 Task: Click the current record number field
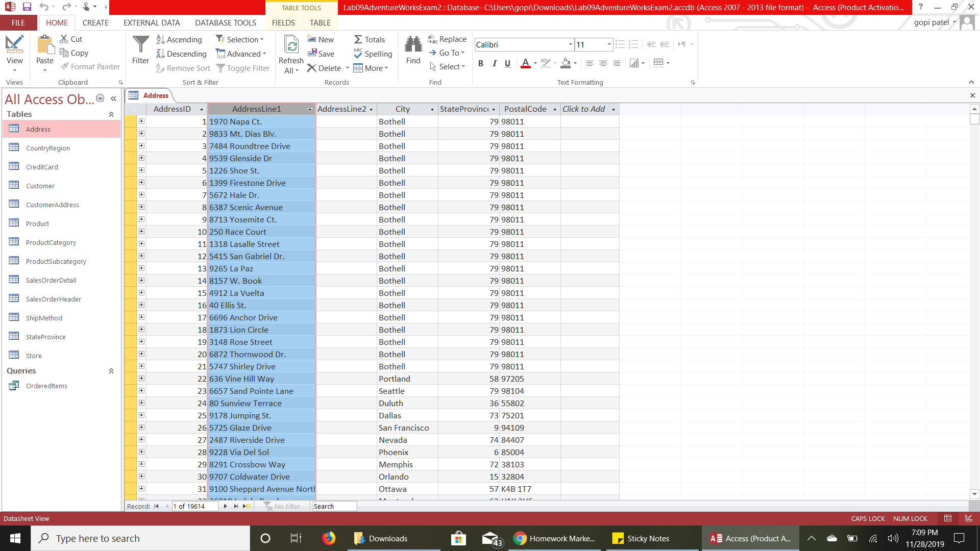pos(195,506)
